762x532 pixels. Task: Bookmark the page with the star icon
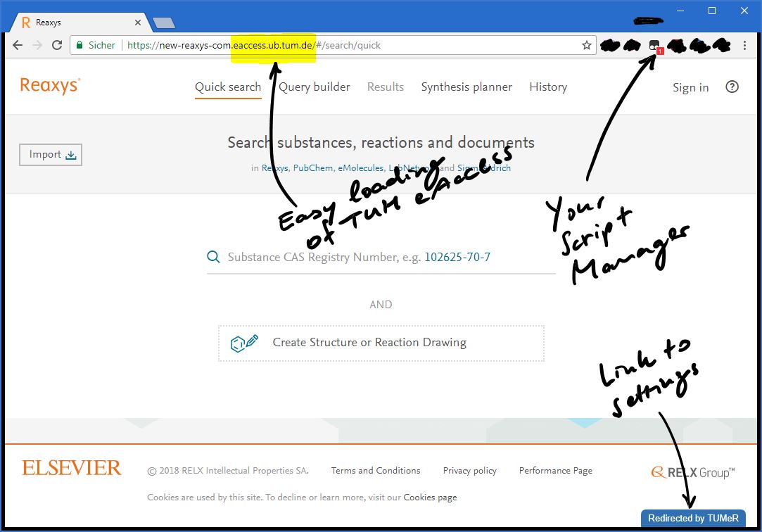click(x=586, y=44)
